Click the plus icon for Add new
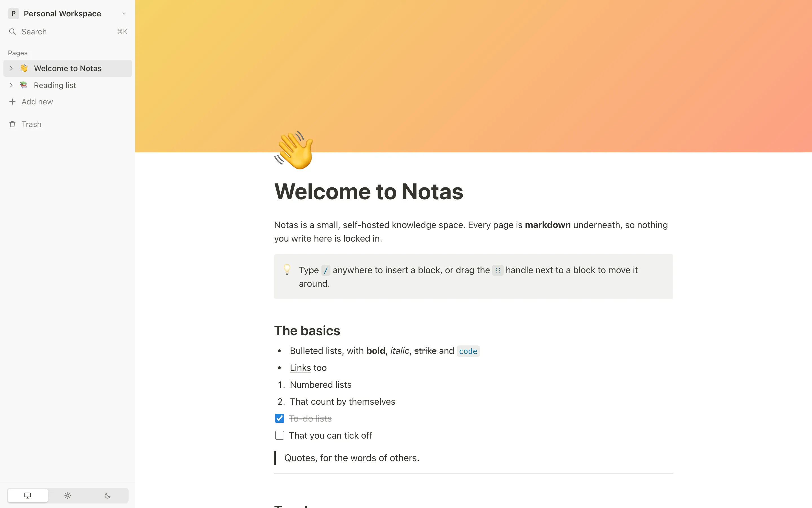812x508 pixels. 12,102
